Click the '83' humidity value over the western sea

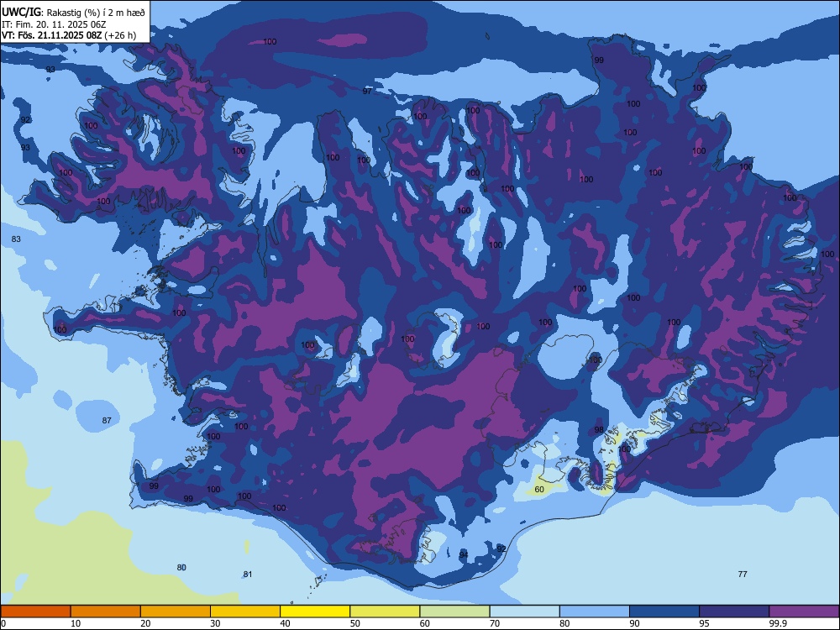[16, 239]
